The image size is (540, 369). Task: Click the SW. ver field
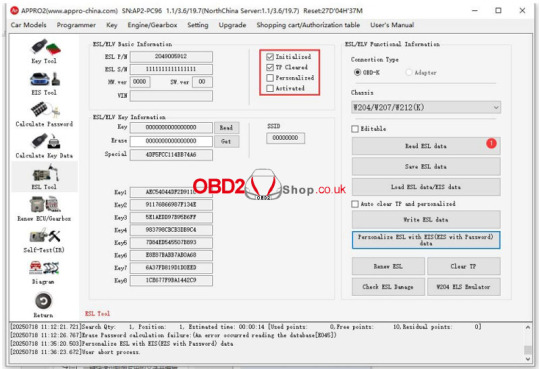click(202, 82)
